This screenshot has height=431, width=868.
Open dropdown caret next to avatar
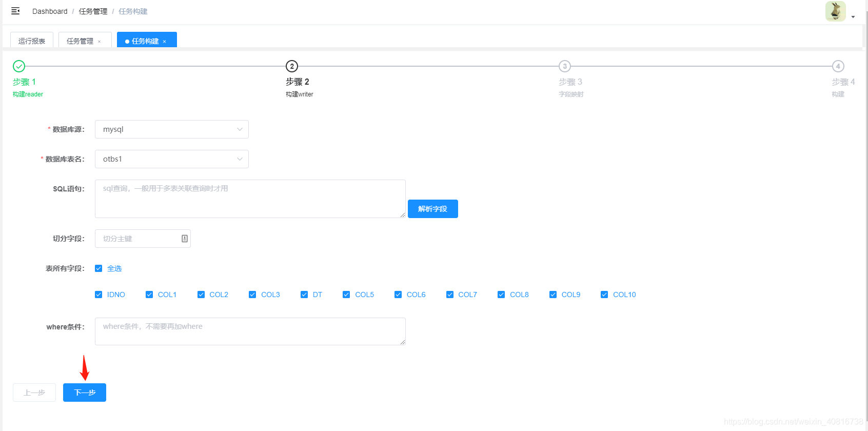(853, 17)
